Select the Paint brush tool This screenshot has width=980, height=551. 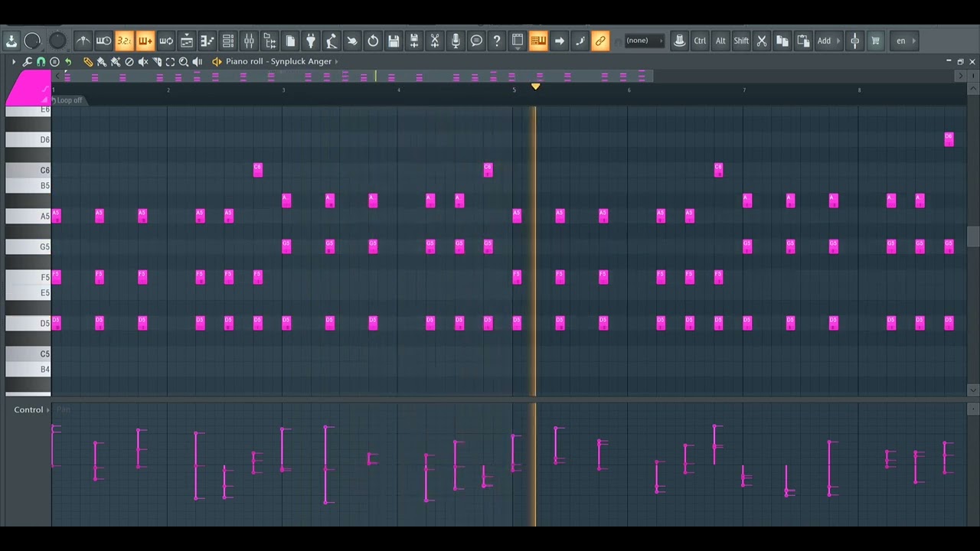[102, 61]
